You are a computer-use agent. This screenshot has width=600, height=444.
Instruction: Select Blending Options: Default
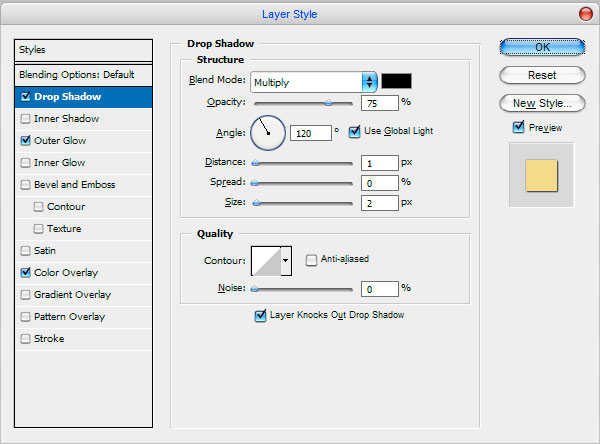tap(83, 75)
